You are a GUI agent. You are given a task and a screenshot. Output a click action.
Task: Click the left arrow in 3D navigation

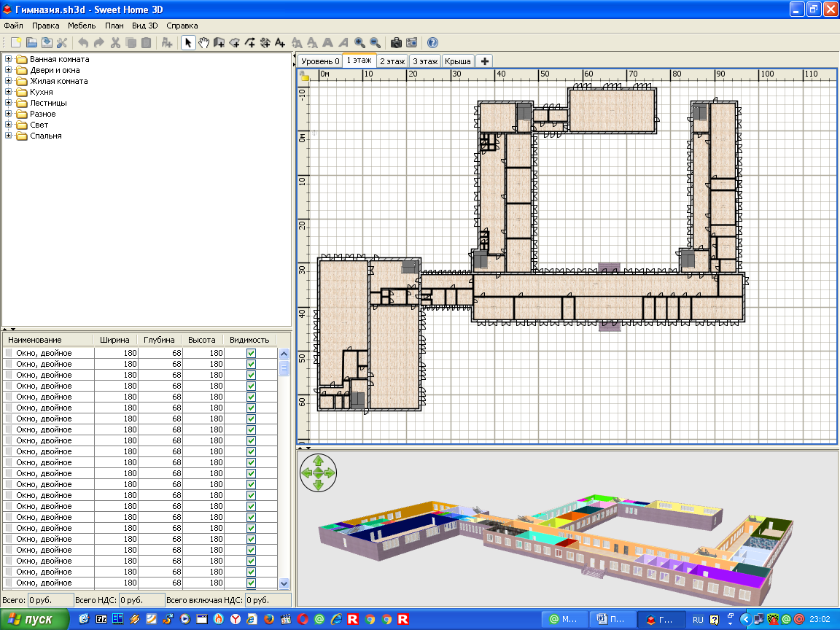pos(306,473)
